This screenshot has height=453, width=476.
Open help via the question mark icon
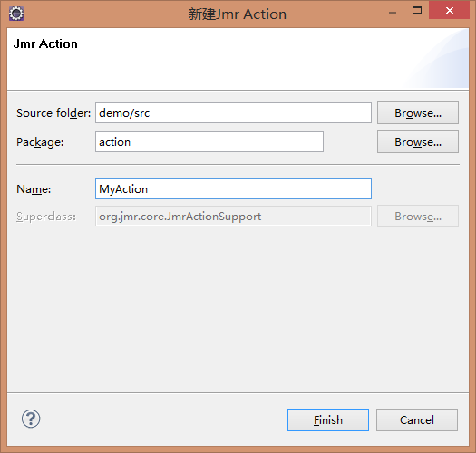31,419
